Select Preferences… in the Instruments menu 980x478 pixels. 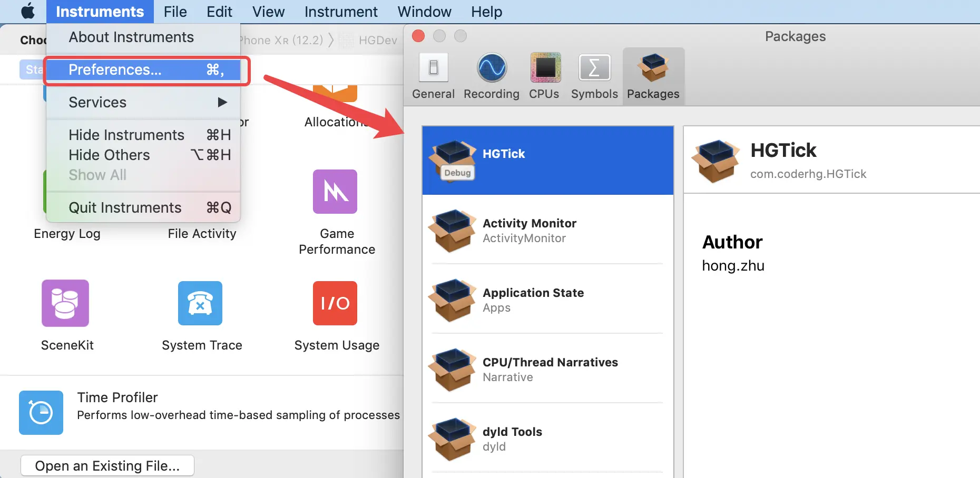coord(143,70)
